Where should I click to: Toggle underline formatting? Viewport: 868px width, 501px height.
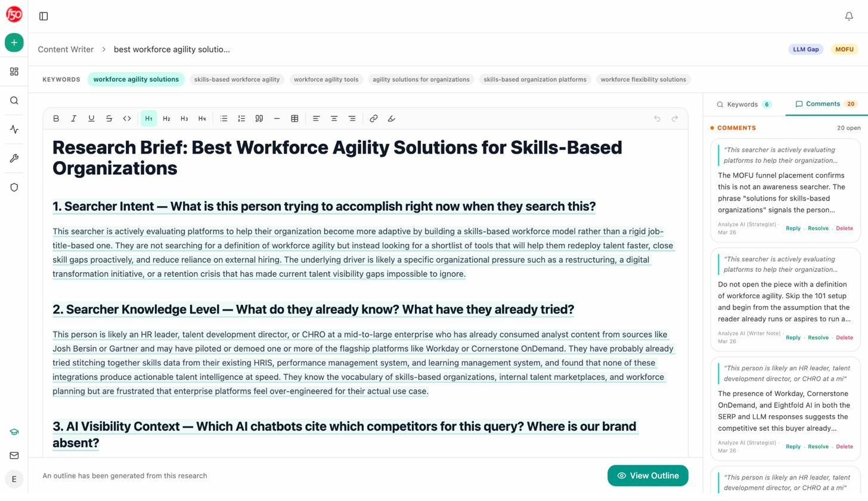pos(91,118)
